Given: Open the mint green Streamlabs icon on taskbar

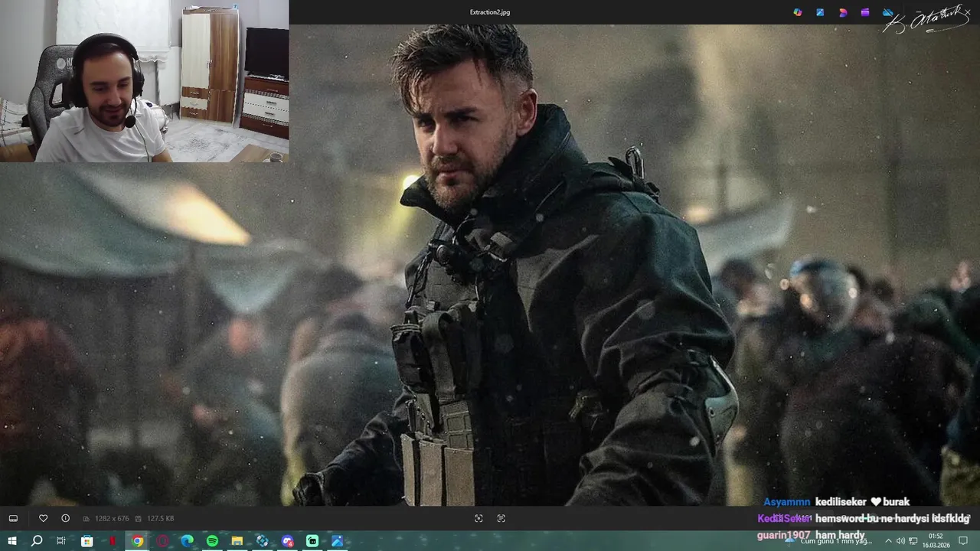Looking at the screenshot, I should click(312, 541).
